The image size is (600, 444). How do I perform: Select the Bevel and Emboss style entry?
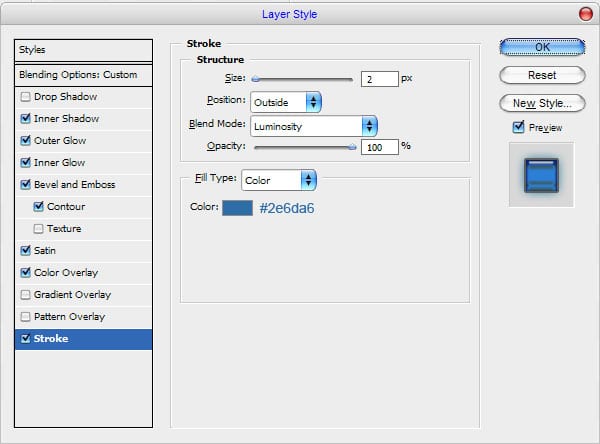tap(75, 185)
